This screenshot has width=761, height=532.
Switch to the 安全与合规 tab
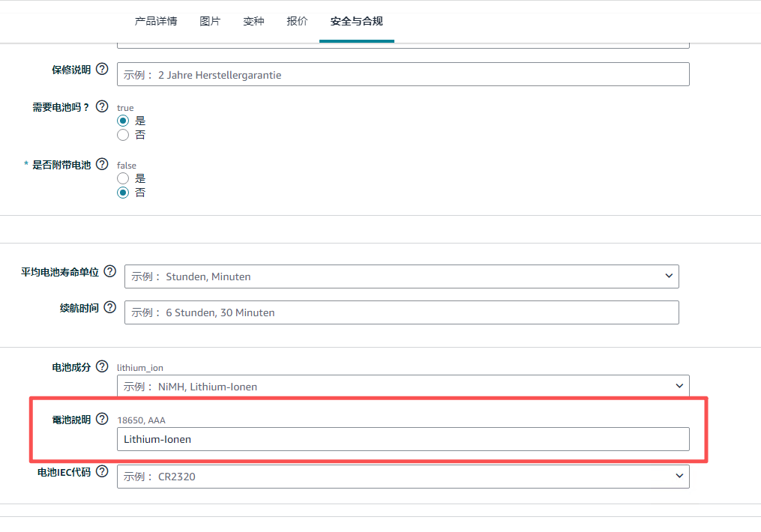(x=357, y=21)
